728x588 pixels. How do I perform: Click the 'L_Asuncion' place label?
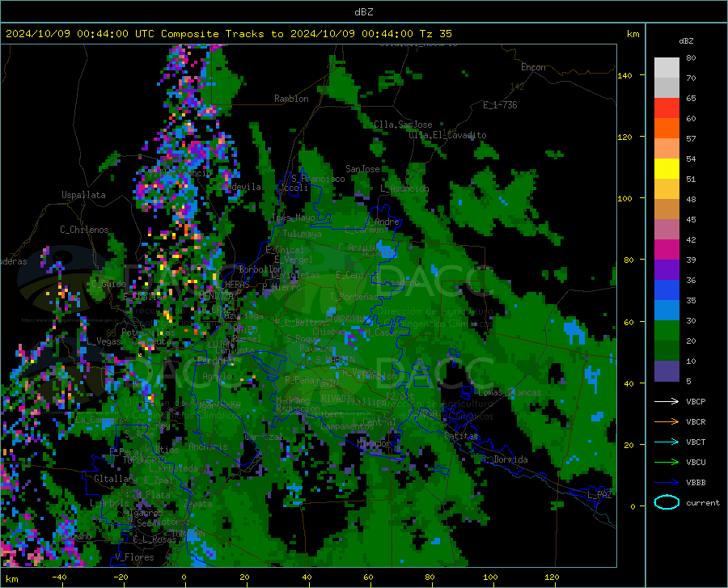tap(404, 188)
